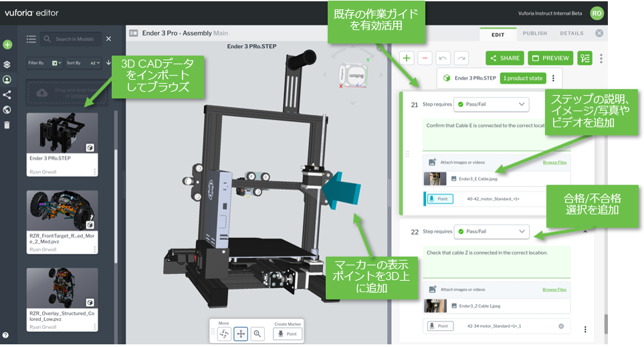Select the RZR_FrontTarget model thumbnail

tap(62, 211)
